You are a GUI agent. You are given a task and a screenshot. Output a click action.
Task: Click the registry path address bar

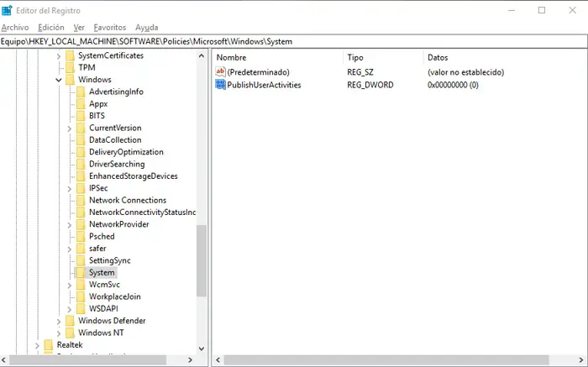294,41
